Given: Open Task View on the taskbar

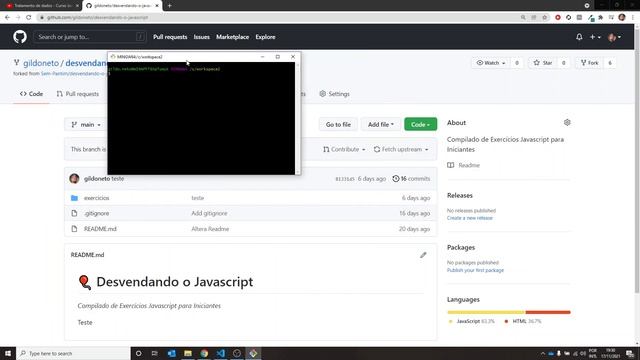Looking at the screenshot, I should click(x=155, y=353).
